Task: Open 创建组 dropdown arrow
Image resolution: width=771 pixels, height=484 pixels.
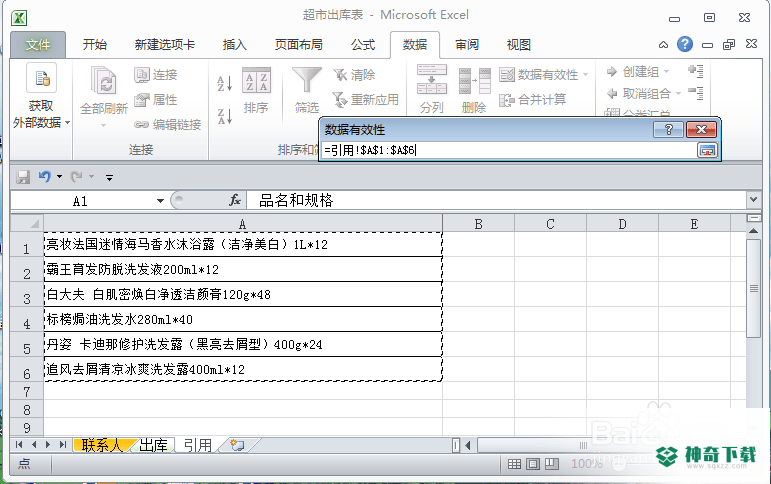Action: 666,72
